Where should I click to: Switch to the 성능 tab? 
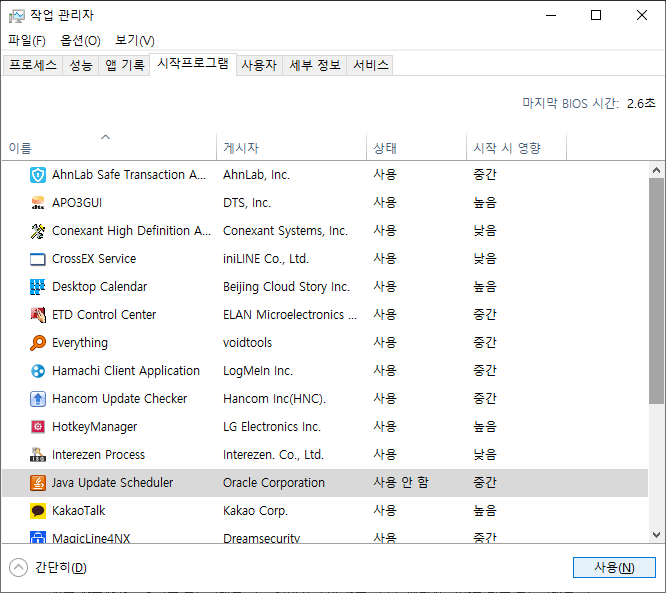coord(81,65)
